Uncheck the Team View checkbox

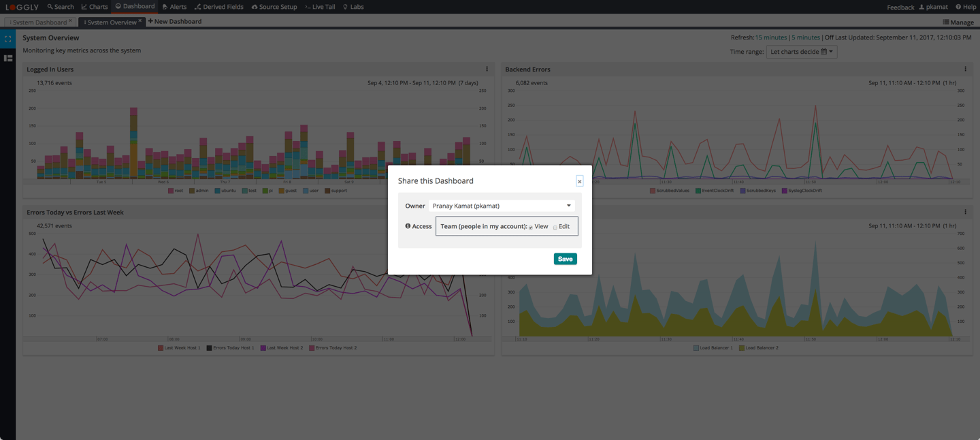(x=531, y=227)
